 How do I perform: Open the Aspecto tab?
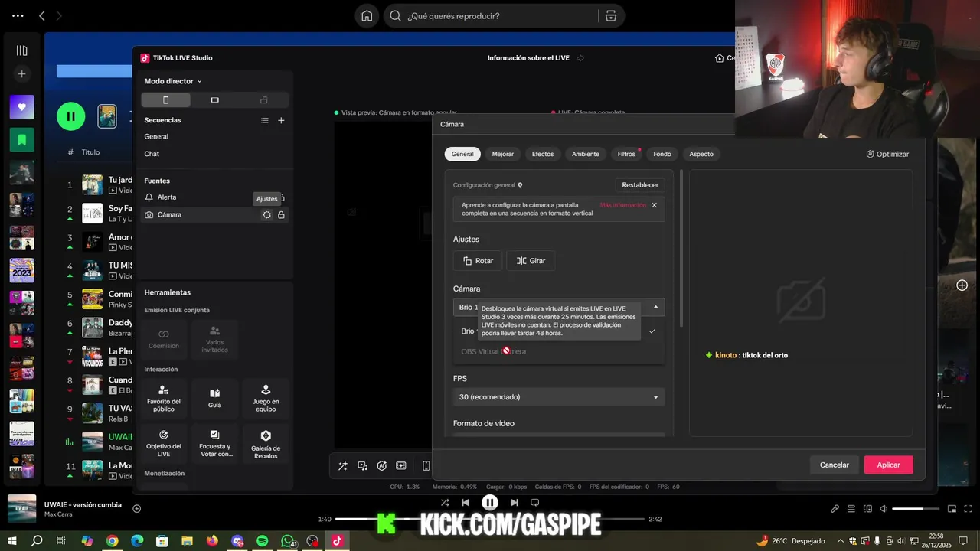click(701, 154)
